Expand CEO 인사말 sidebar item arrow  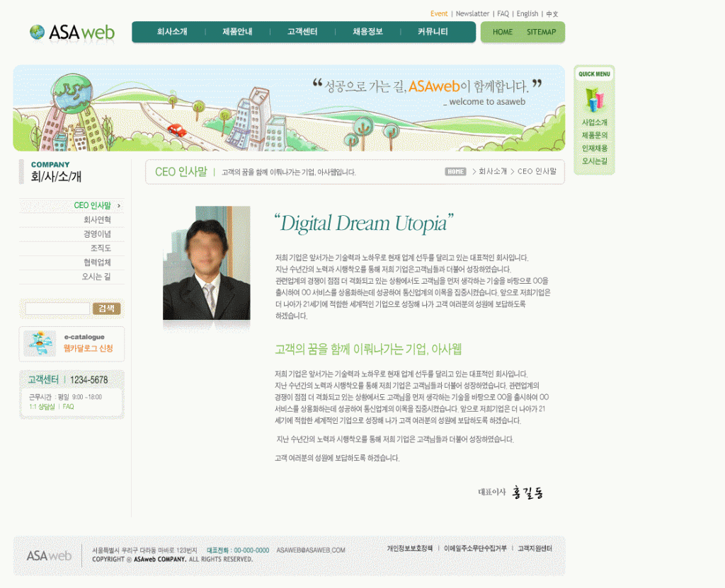119,206
